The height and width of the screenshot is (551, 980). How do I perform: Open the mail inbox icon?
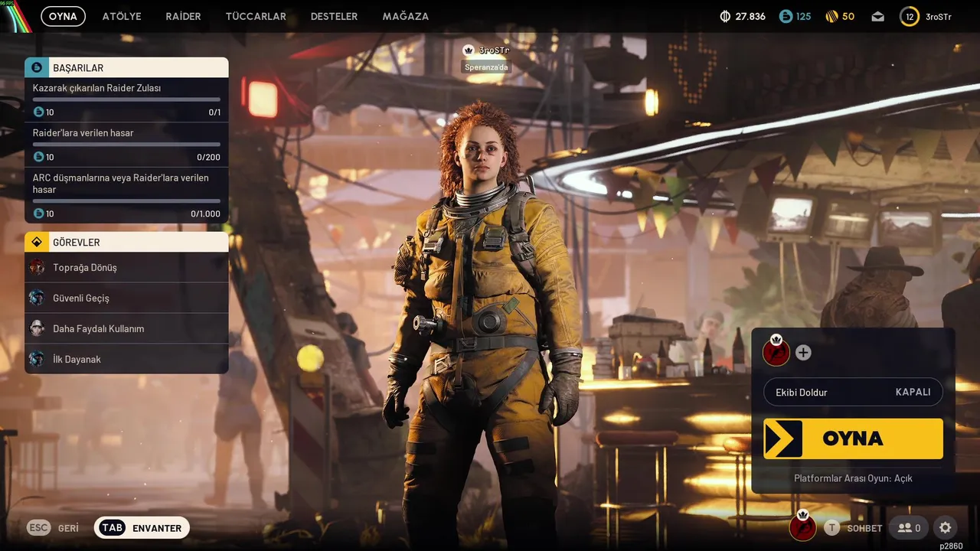click(x=877, y=17)
